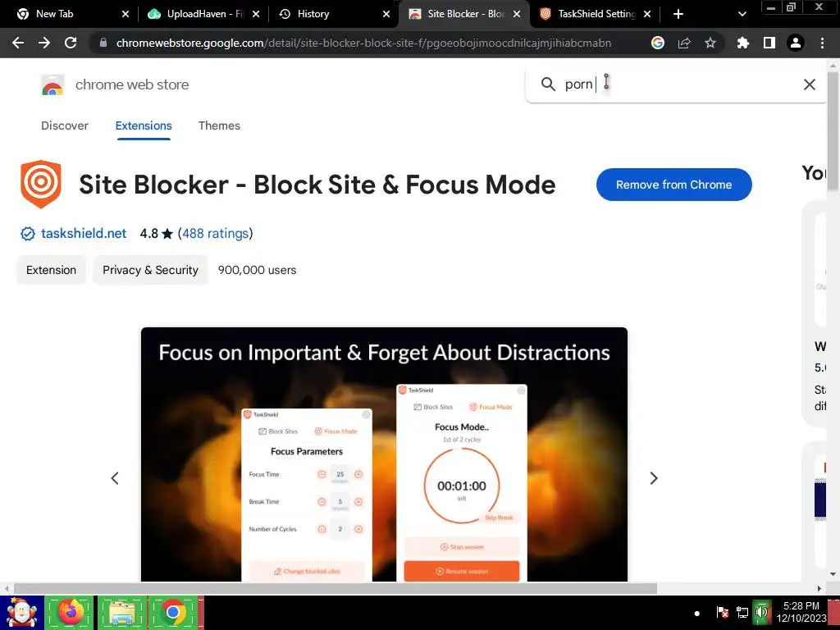This screenshot has height=630, width=840.
Task: Open the taskshield.net publisher link
Action: point(84,234)
